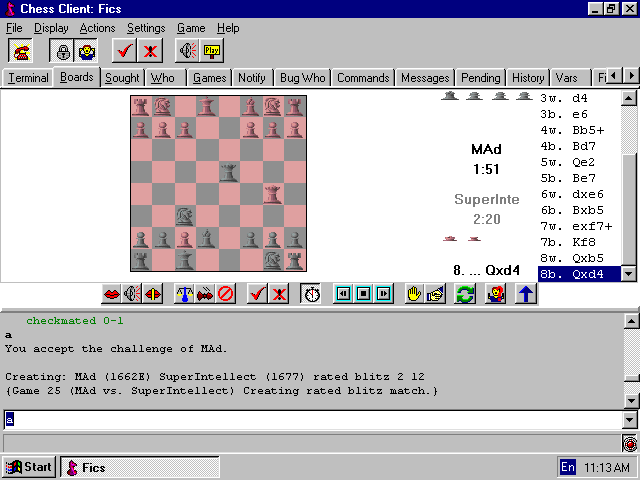640x480 pixels.
Task: Click the red checkmark accept icon in top toolbar
Action: pyautogui.click(x=124, y=51)
